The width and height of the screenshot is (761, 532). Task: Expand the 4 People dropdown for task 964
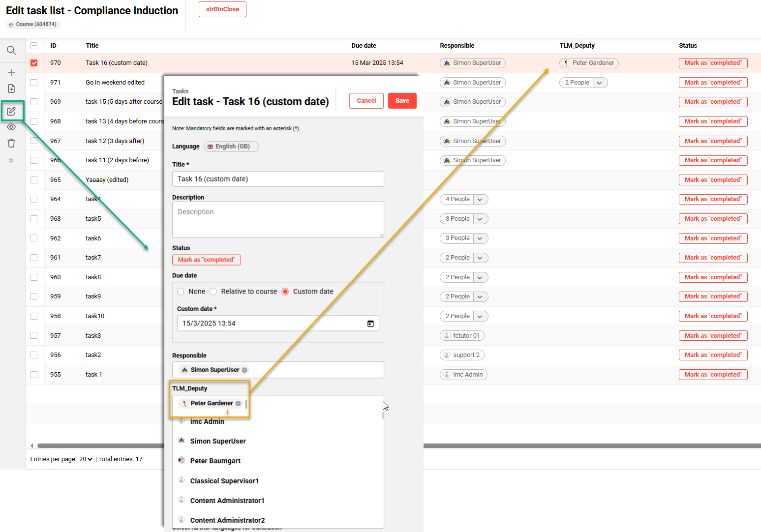coord(480,199)
